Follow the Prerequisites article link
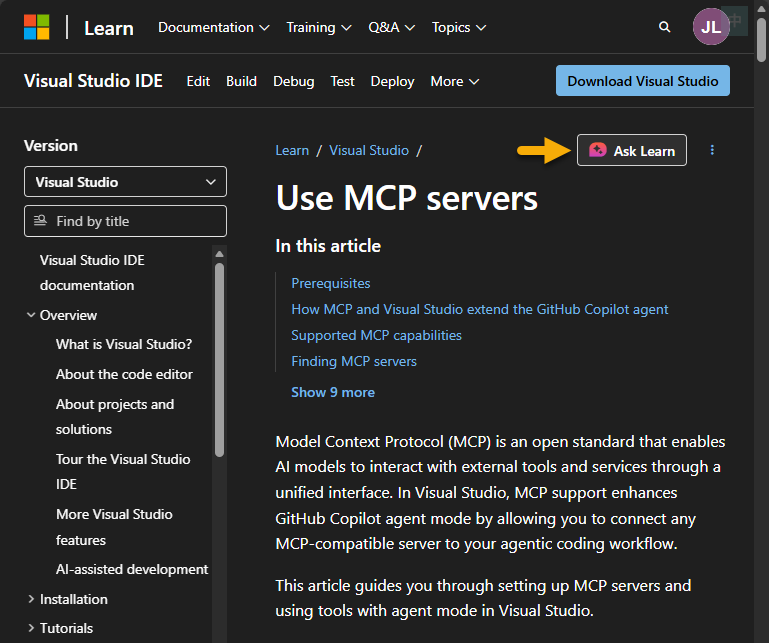769x643 pixels. [330, 283]
